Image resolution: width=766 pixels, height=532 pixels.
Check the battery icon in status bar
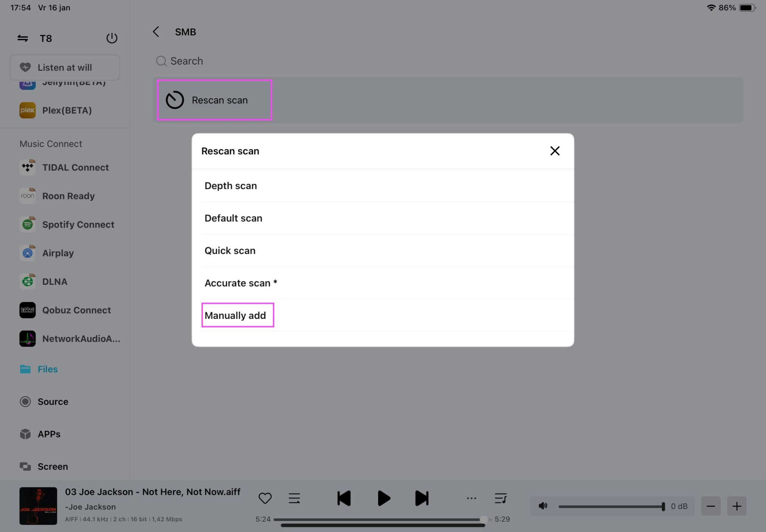pyautogui.click(x=747, y=8)
